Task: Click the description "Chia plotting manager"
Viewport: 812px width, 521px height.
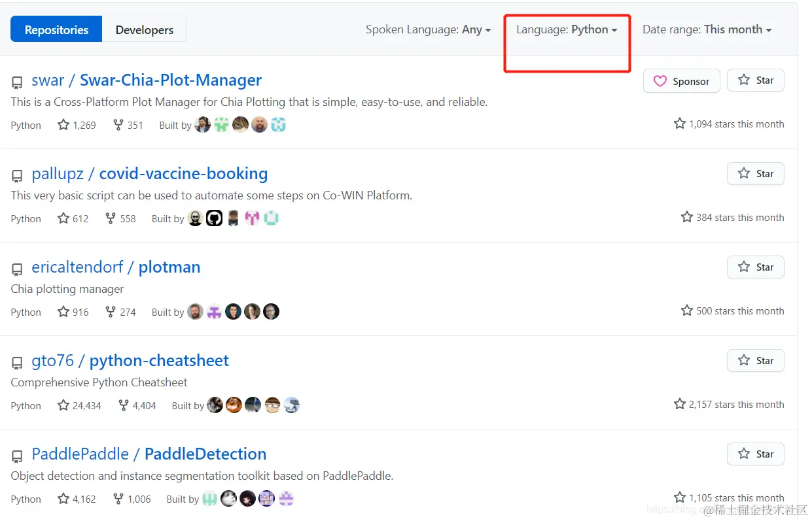Action: tap(67, 289)
